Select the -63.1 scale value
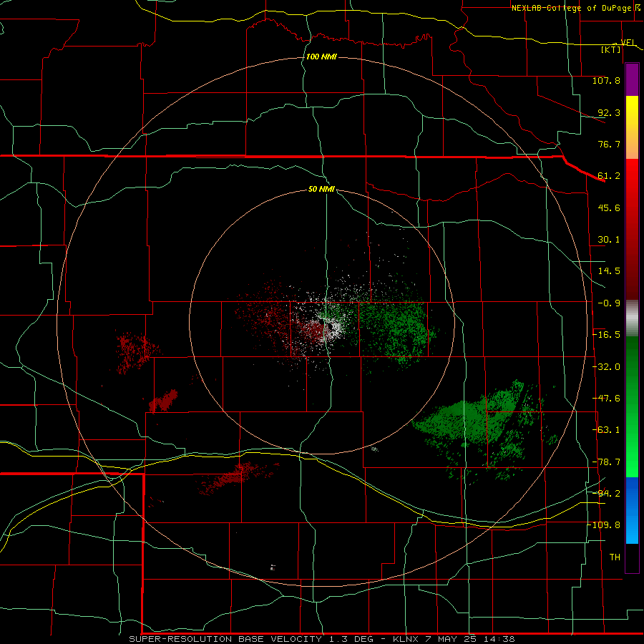The height and width of the screenshot is (644, 644). [607, 430]
